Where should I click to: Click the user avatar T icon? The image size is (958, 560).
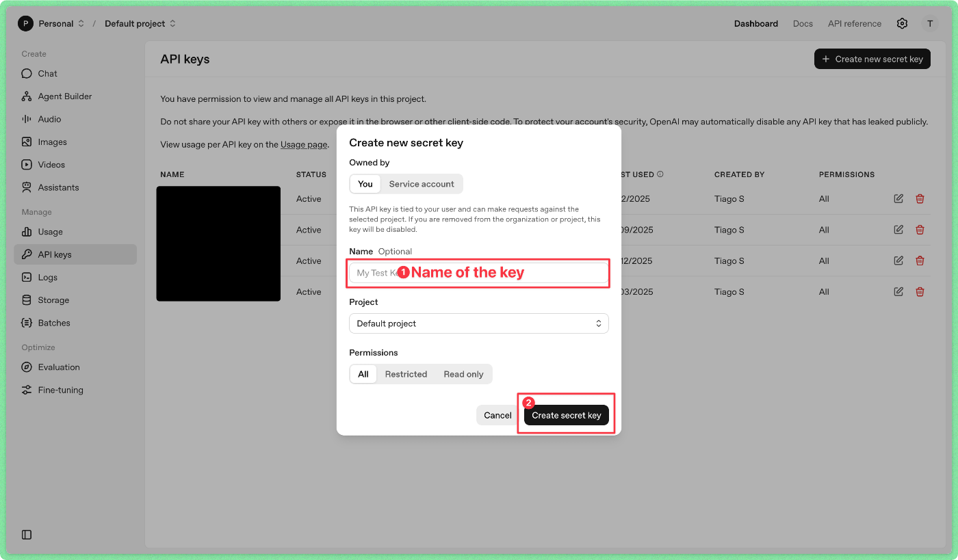[929, 23]
